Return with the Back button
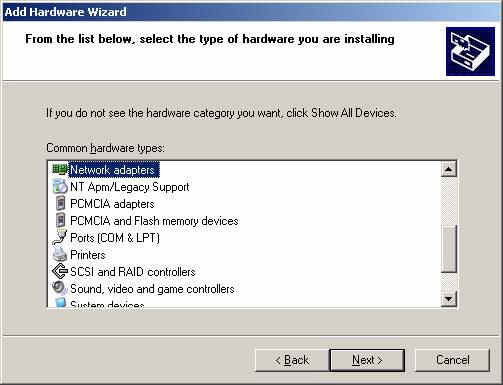The width and height of the screenshot is (503, 385). (292, 360)
